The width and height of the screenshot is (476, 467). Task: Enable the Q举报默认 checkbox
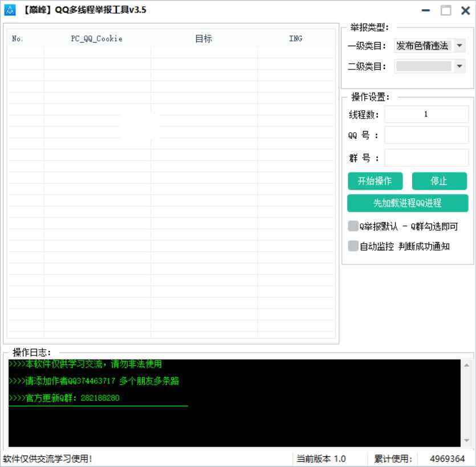click(352, 226)
